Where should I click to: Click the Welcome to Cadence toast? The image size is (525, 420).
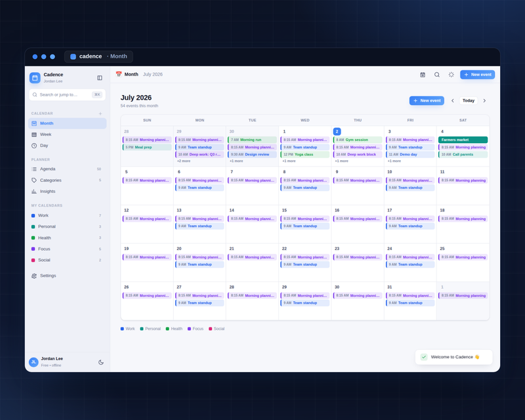point(453,357)
